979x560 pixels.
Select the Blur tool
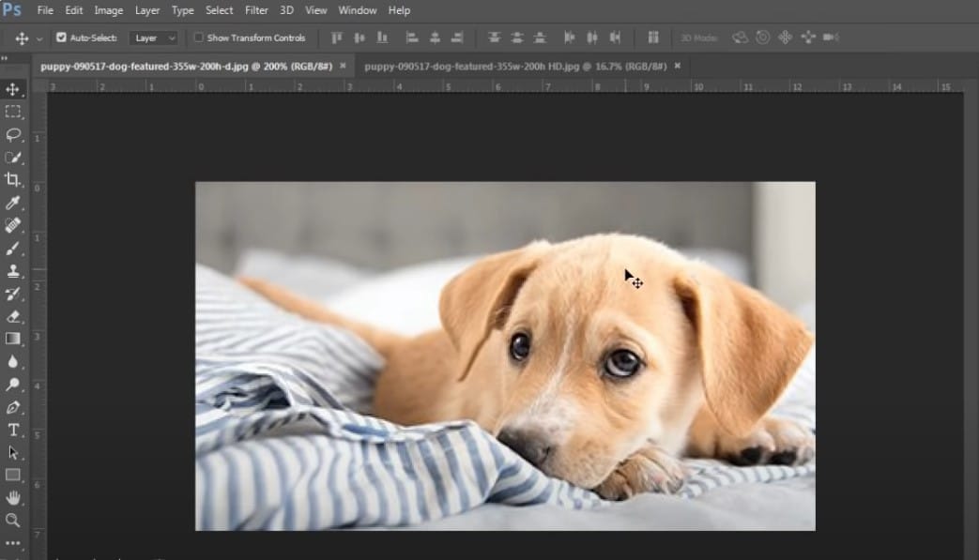[x=13, y=362]
